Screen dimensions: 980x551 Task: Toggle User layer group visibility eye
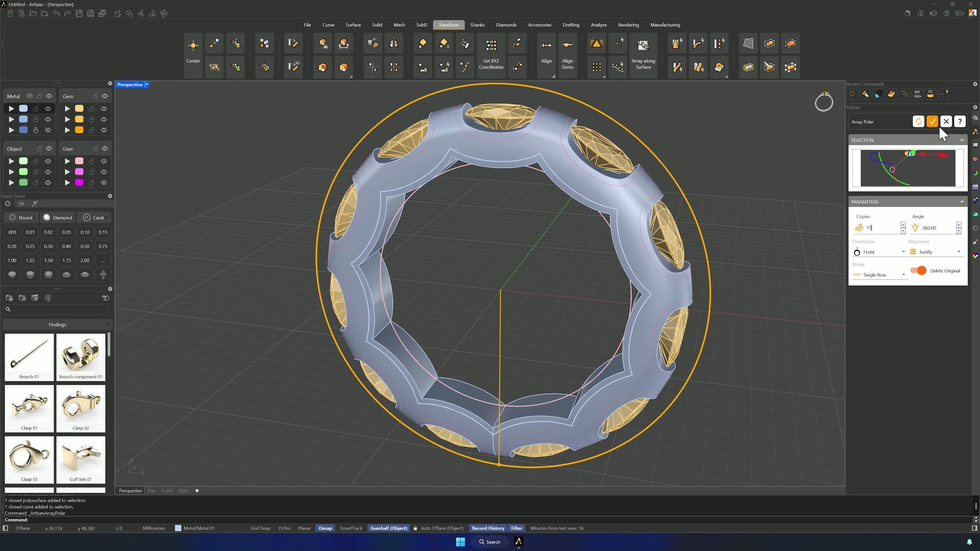(x=105, y=149)
